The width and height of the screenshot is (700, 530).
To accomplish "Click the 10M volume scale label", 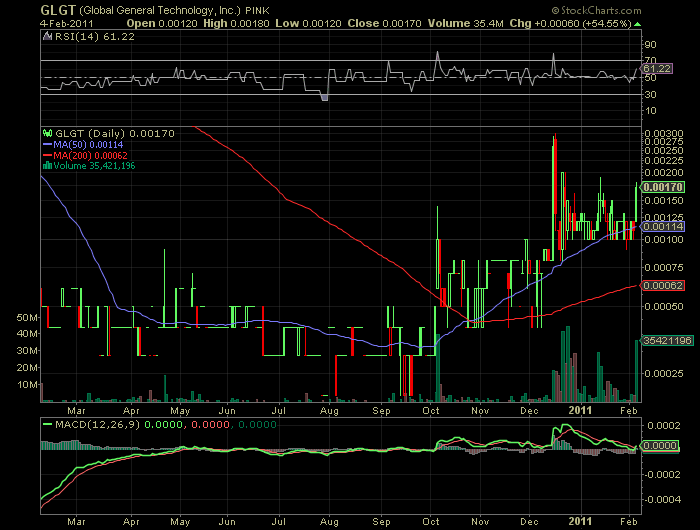I will 27,385.
